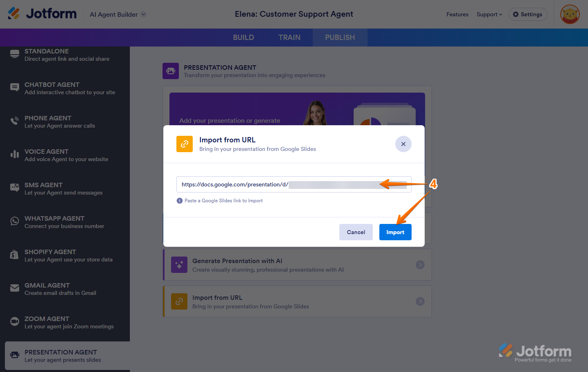Click the Google Slides URL input field
588x372 pixels.
point(294,184)
